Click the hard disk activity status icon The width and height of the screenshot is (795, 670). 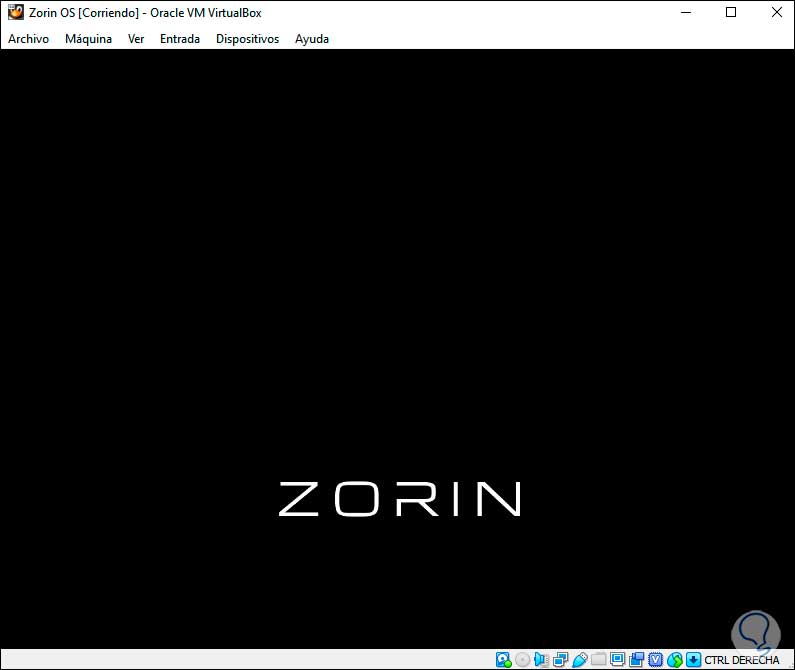pyautogui.click(x=503, y=659)
